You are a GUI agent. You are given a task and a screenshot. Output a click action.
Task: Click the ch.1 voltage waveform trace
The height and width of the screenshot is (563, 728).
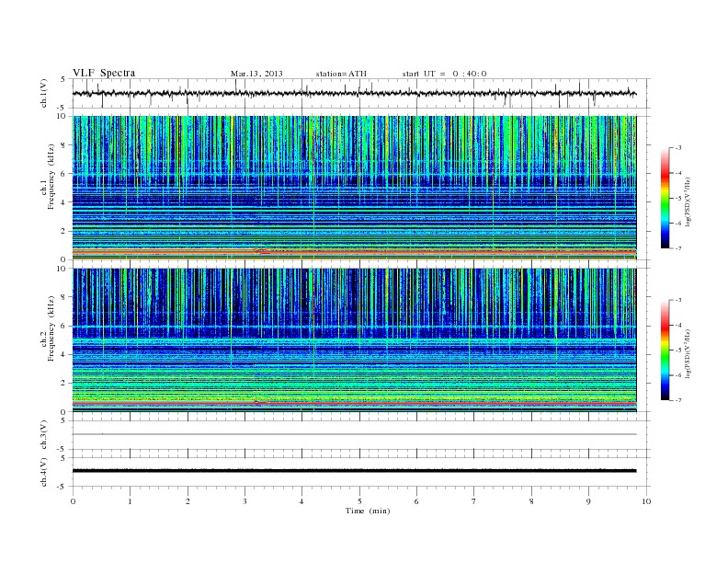(354, 94)
